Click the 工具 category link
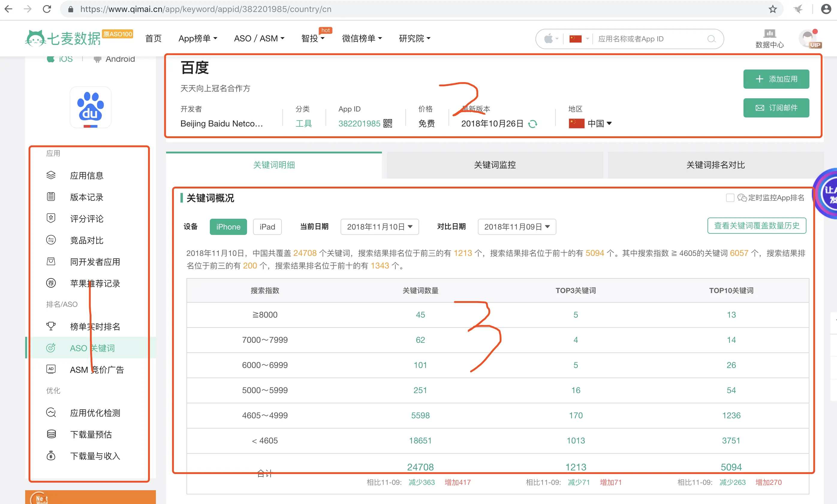The image size is (837, 504). point(304,124)
